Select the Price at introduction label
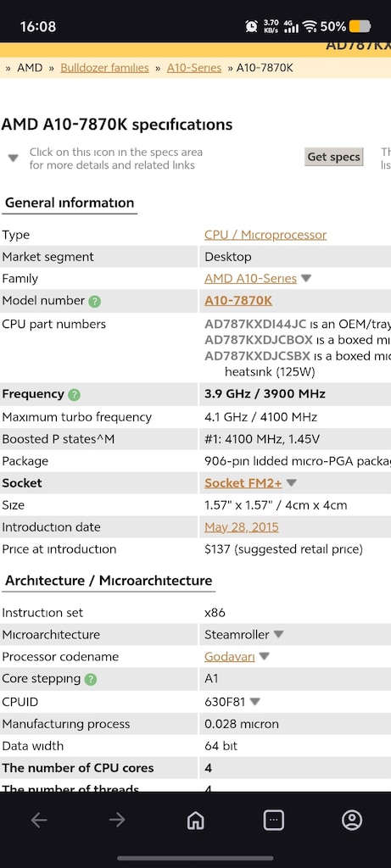391x868 pixels. click(59, 549)
